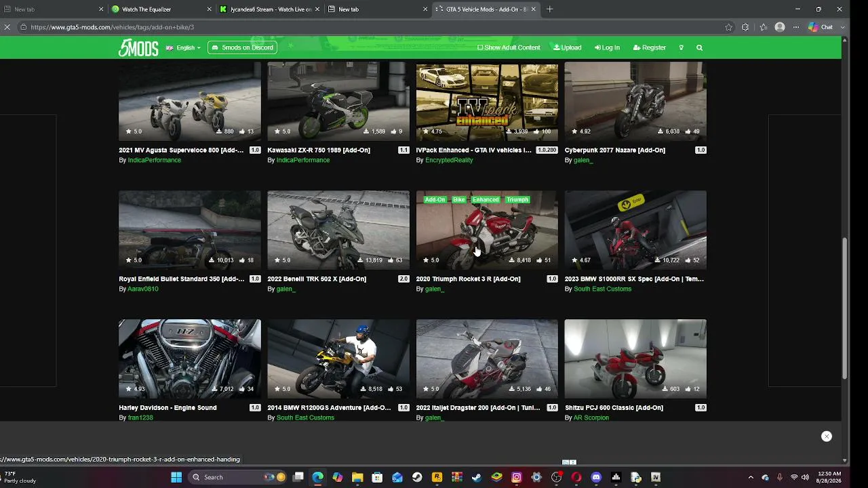Viewport: 868px width, 488px height.
Task: Visit author Aarav0810's profile
Action: point(143,289)
